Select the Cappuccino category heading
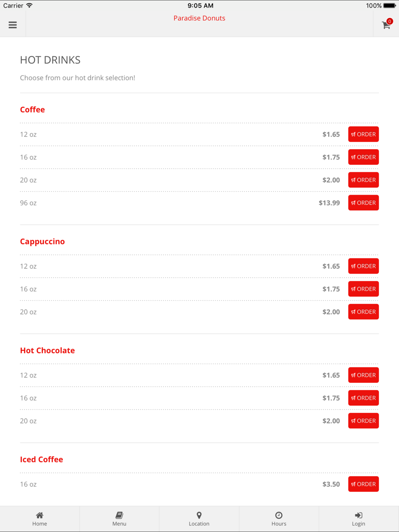 coord(42,241)
